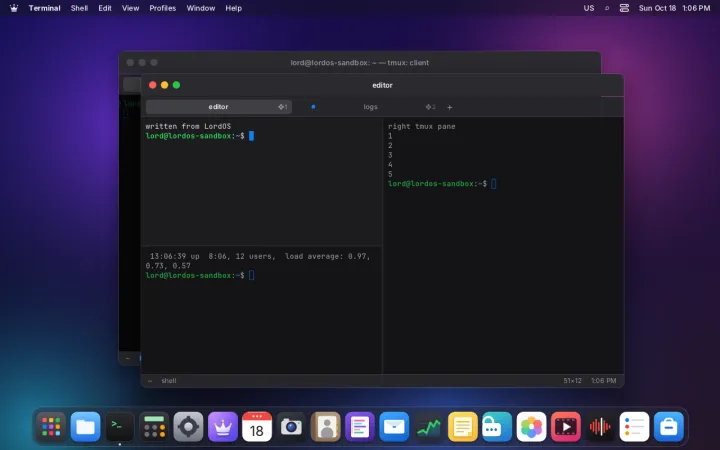Open the Shell menu
The height and width of the screenshot is (450, 720).
tap(79, 8)
